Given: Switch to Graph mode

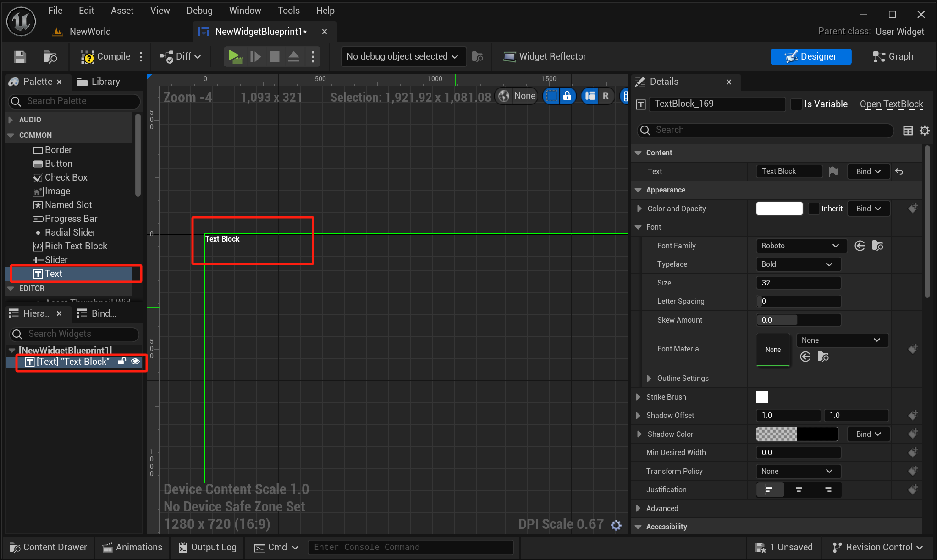Looking at the screenshot, I should 893,56.
